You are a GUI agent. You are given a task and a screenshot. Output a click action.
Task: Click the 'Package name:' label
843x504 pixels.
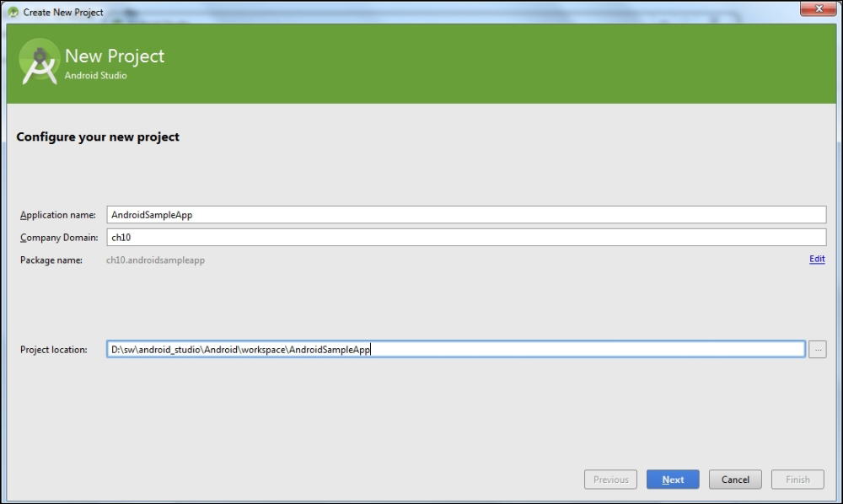(51, 260)
